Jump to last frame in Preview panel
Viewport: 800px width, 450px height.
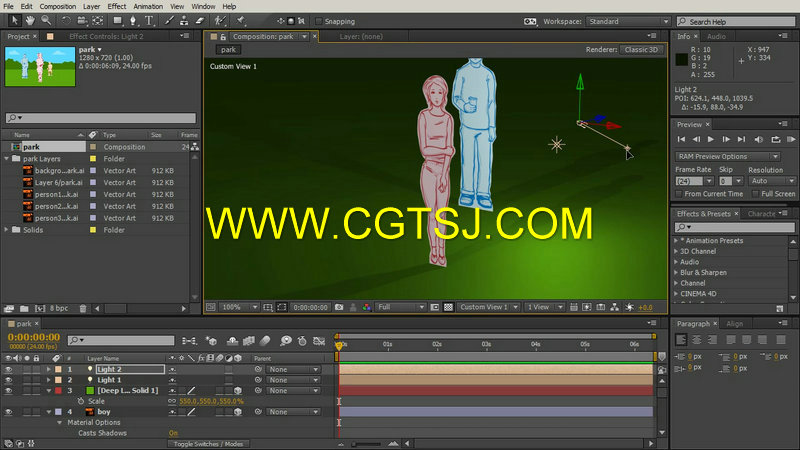click(x=741, y=139)
